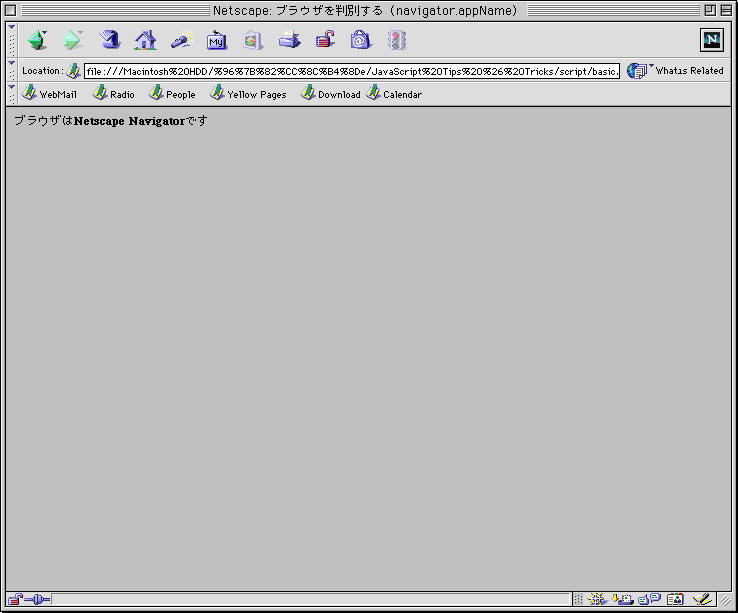Click the component bar drag handle
The width and height of the screenshot is (738, 613).
578,599
